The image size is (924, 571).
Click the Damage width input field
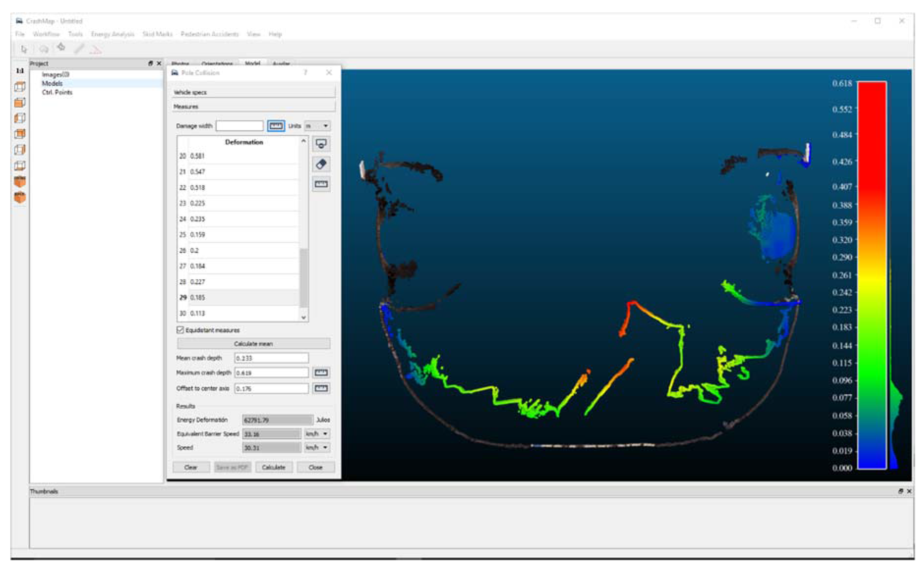[x=239, y=126]
